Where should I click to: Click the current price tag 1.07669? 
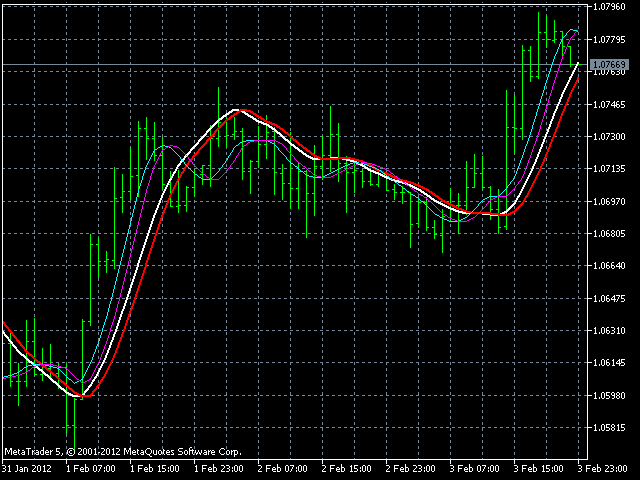(x=608, y=65)
